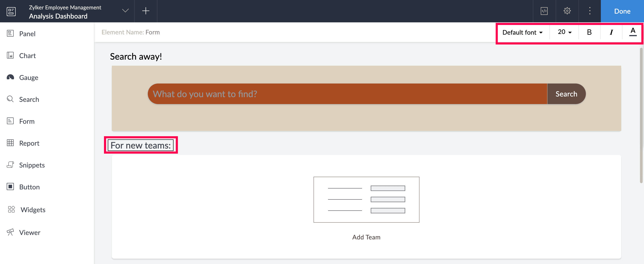Viewport: 644px width, 264px height.
Task: Select the Widgets element icon
Action: click(11, 209)
